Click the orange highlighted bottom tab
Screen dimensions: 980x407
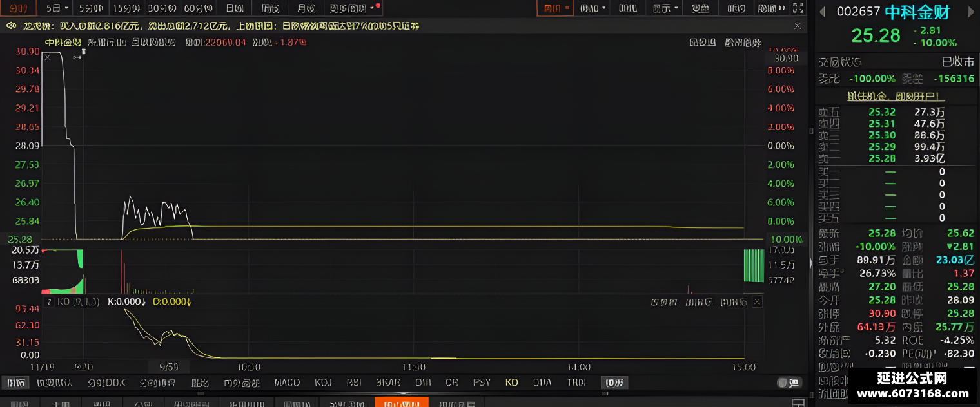[x=401, y=402]
